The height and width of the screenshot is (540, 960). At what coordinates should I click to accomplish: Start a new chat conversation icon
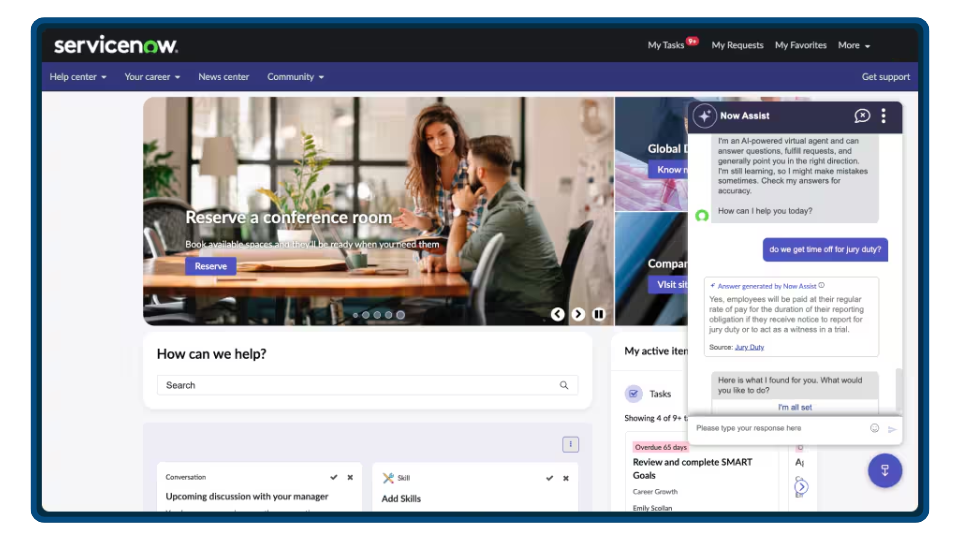(862, 116)
